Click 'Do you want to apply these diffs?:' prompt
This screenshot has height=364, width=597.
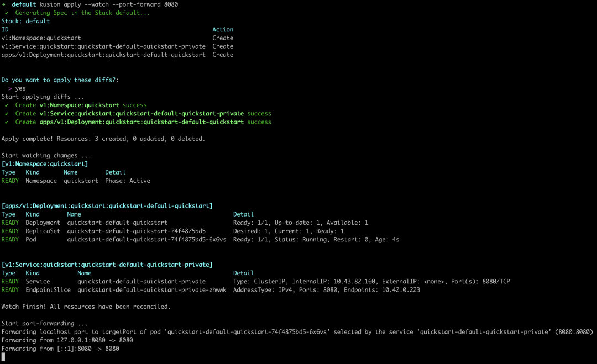pyautogui.click(x=60, y=80)
